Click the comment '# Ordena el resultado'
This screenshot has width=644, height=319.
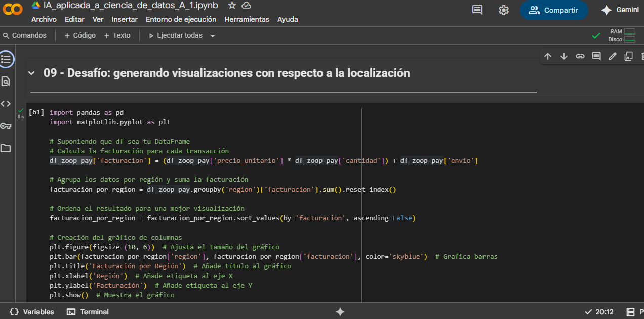tap(147, 208)
